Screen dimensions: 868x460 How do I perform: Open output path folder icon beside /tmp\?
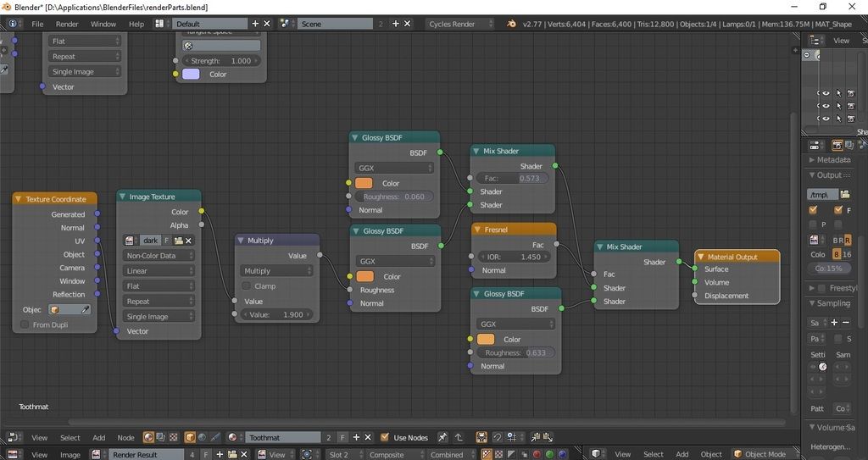(845, 194)
